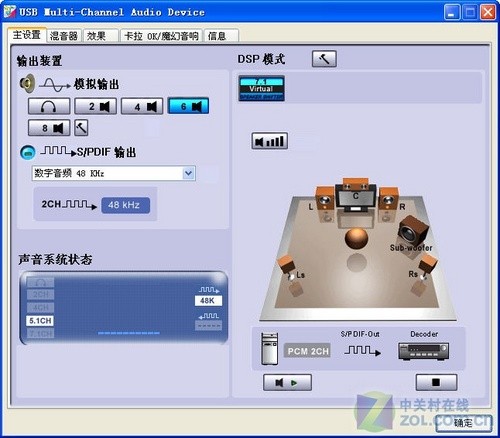
Task: Start the speaker test playback
Action: (287, 382)
